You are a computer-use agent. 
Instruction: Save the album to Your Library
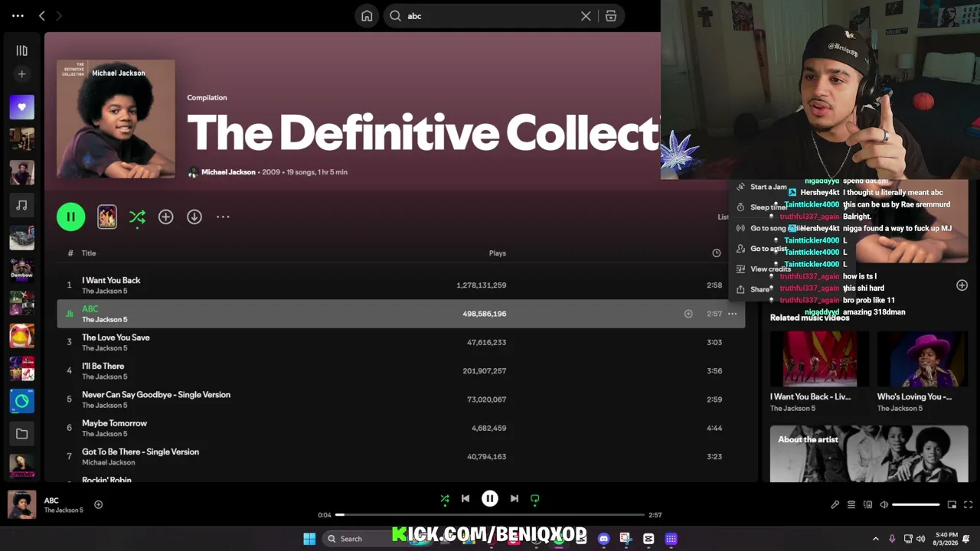point(165,217)
